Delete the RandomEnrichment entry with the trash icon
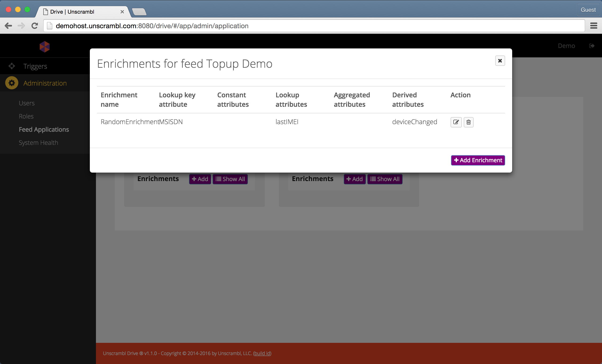This screenshot has height=364, width=602. point(468,122)
